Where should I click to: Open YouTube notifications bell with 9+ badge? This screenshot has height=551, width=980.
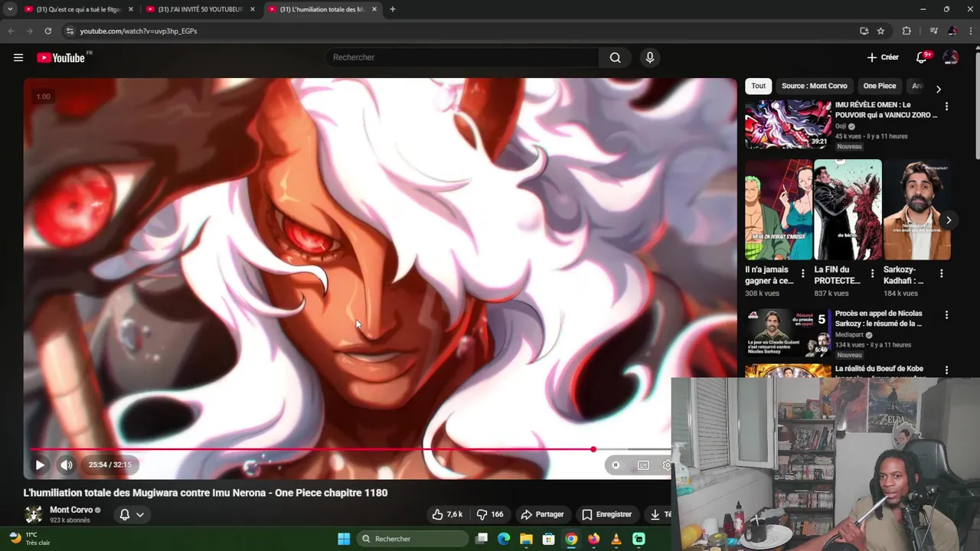tap(922, 57)
